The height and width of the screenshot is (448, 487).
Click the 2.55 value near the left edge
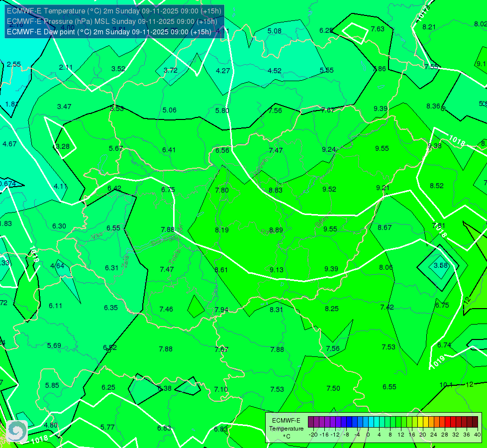coord(13,64)
